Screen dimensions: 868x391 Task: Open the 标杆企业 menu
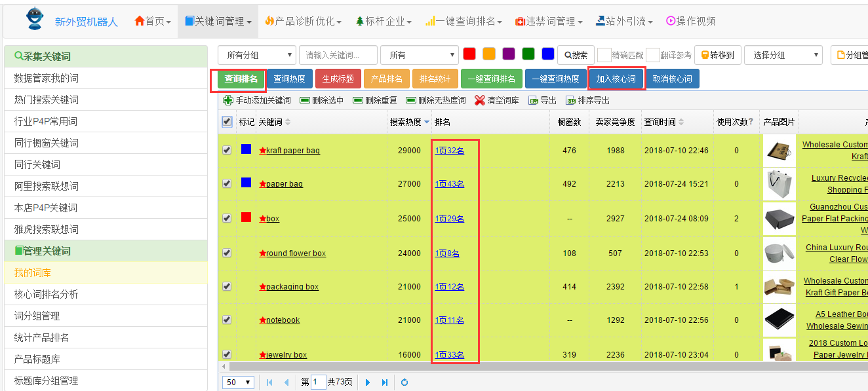click(x=384, y=22)
